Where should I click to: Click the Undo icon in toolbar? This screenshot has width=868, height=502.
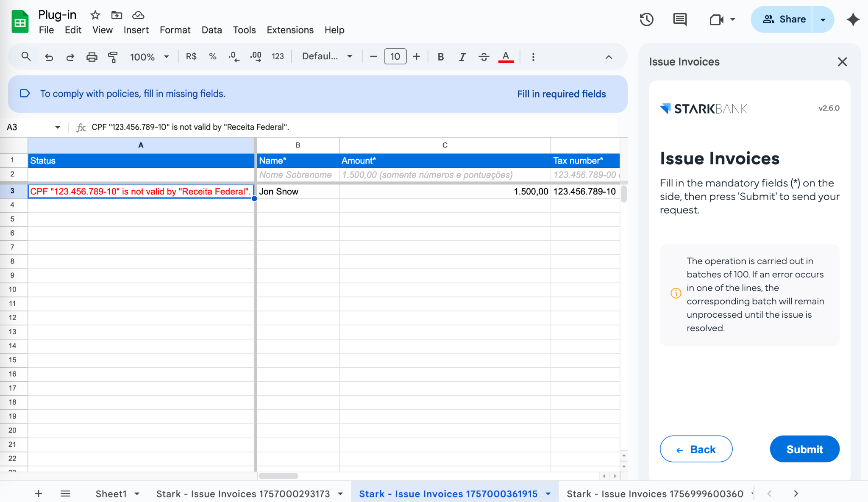[49, 57]
